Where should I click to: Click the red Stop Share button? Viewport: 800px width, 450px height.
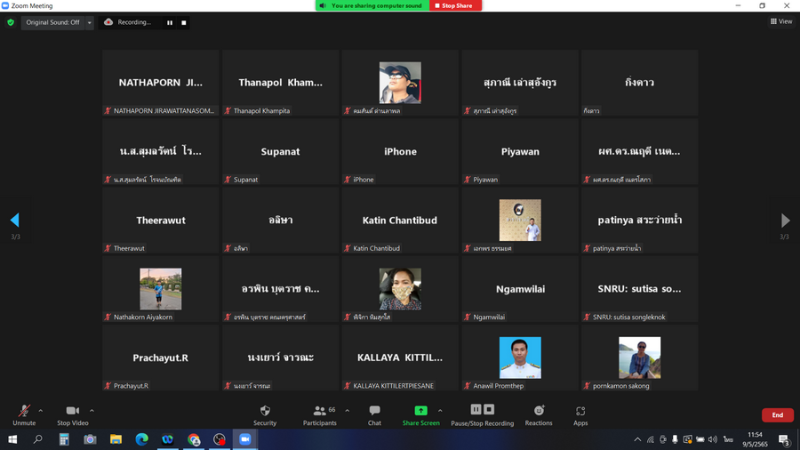(x=456, y=6)
